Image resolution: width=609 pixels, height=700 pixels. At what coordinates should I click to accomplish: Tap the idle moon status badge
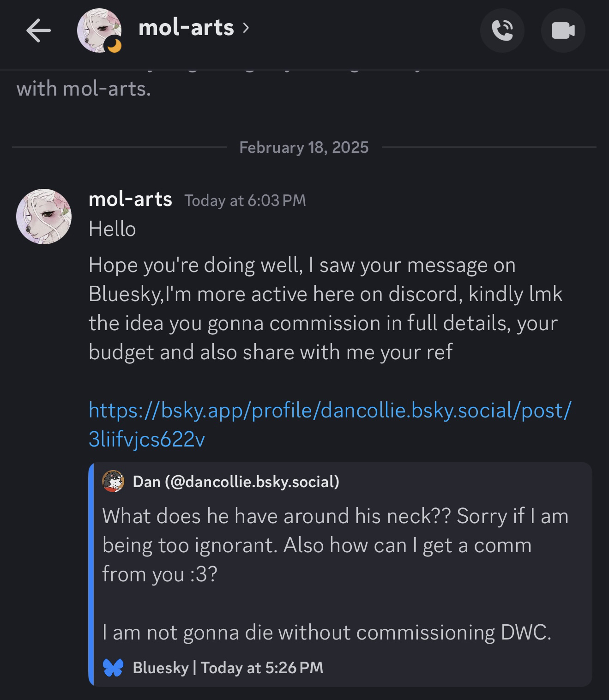114,45
